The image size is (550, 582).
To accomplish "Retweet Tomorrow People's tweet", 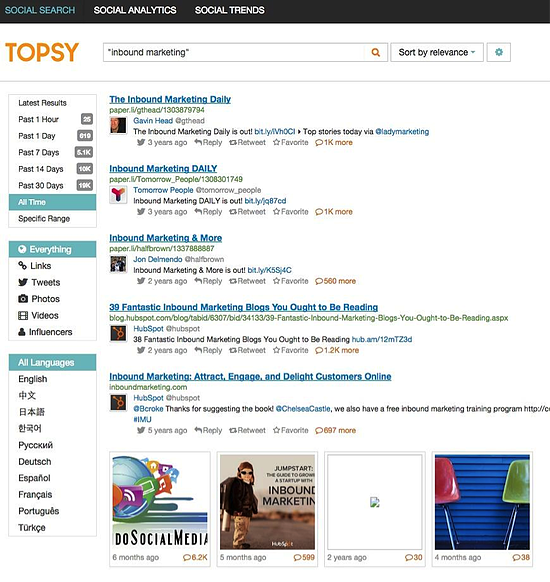I will click(x=248, y=212).
